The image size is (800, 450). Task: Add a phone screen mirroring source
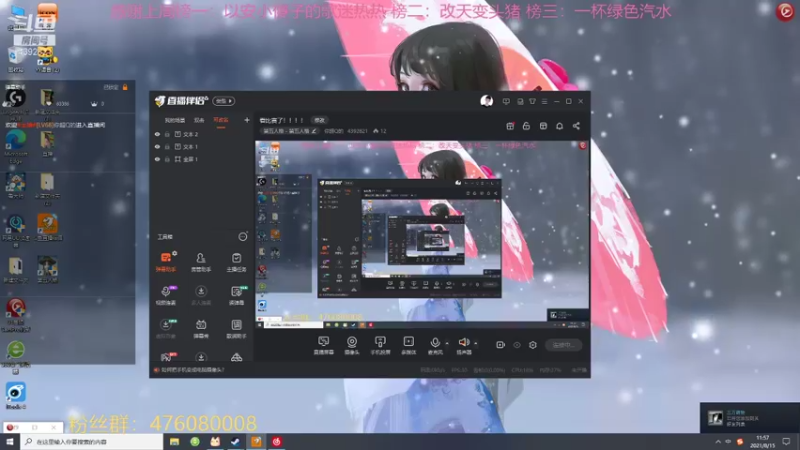(380, 345)
